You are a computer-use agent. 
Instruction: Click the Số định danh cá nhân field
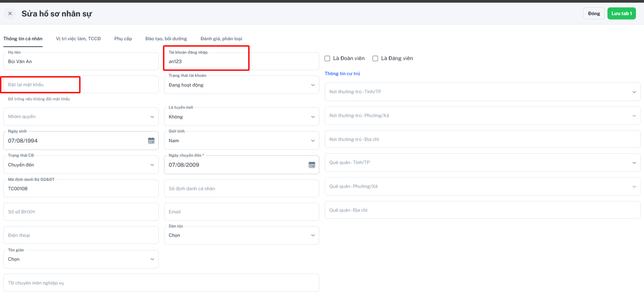pos(242,189)
